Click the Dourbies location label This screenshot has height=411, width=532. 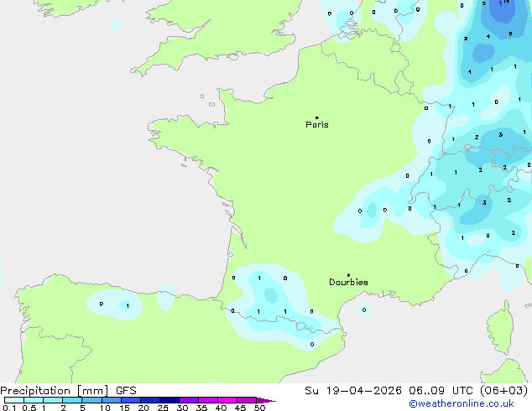click(348, 282)
